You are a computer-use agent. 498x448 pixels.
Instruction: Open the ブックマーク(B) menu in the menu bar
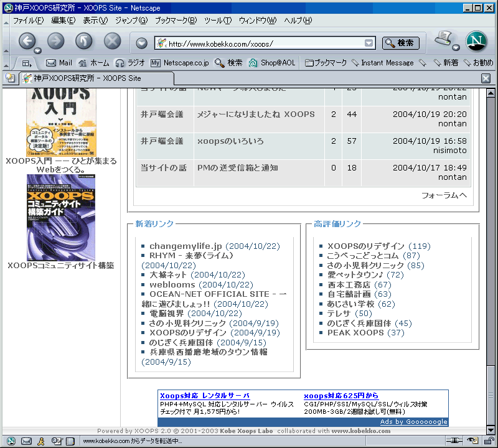click(x=176, y=21)
